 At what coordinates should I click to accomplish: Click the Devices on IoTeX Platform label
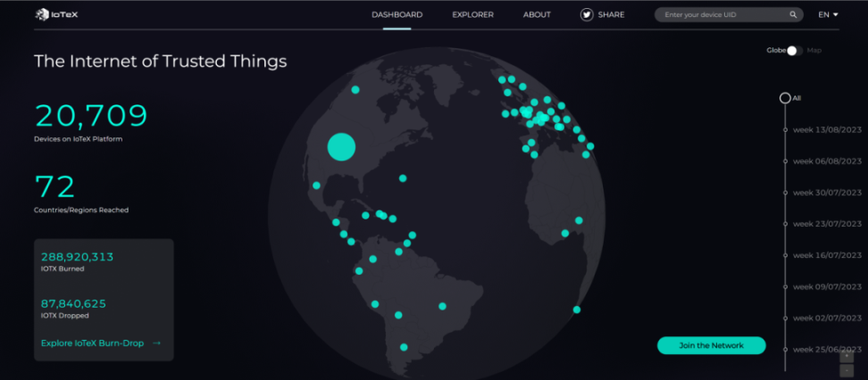pos(78,139)
